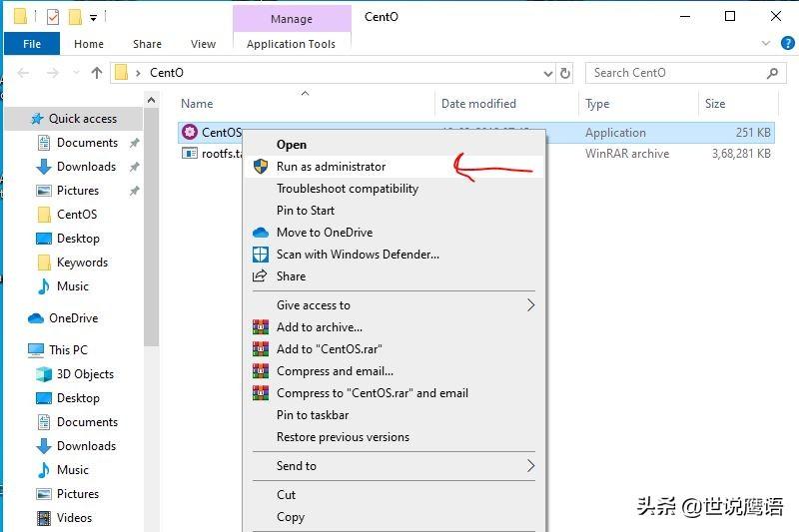The image size is (799, 532).
Task: Click the OneDrive cloud icon in context menu
Action: click(x=261, y=233)
